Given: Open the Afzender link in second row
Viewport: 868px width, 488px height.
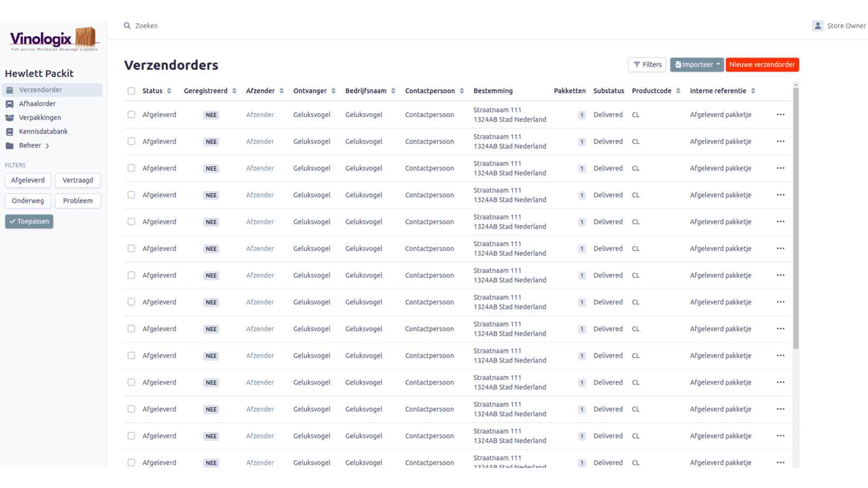Looking at the screenshot, I should point(260,142).
